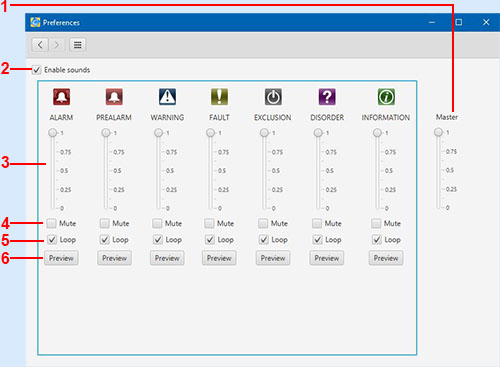Click the EXCLUSION power icon
The height and width of the screenshot is (367, 500).
(273, 97)
